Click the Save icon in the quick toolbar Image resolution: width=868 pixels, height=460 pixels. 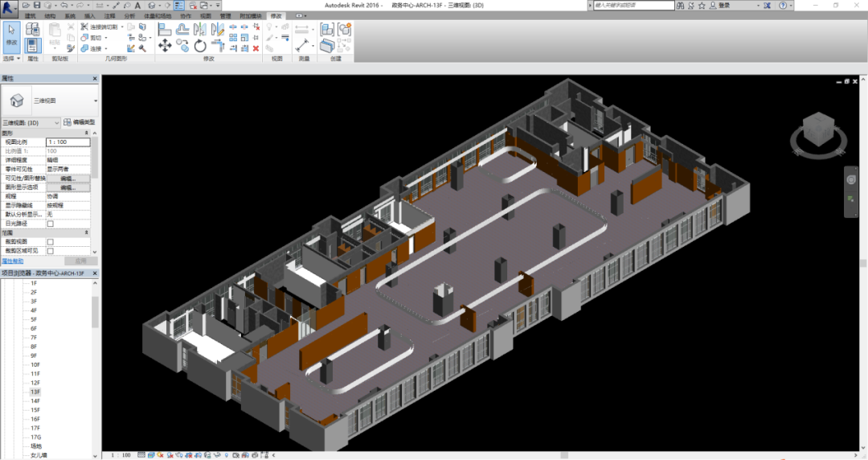click(x=38, y=5)
